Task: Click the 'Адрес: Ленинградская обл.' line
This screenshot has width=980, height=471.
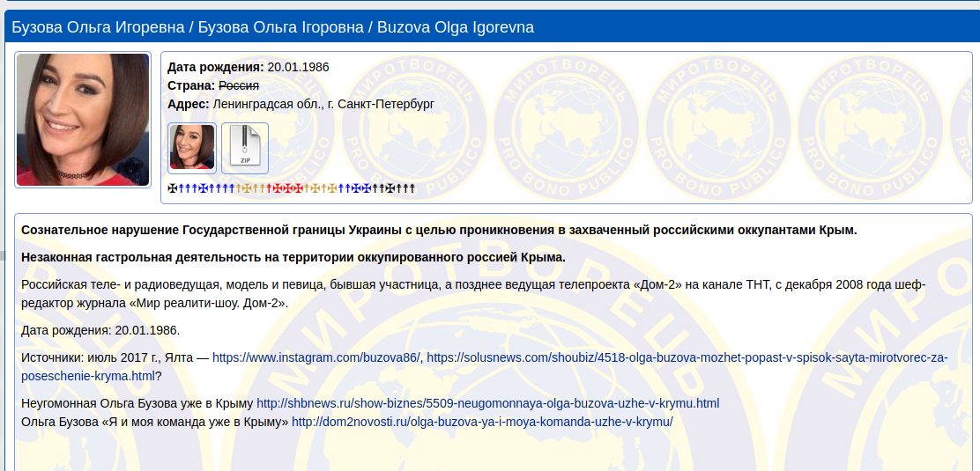Action: point(301,104)
